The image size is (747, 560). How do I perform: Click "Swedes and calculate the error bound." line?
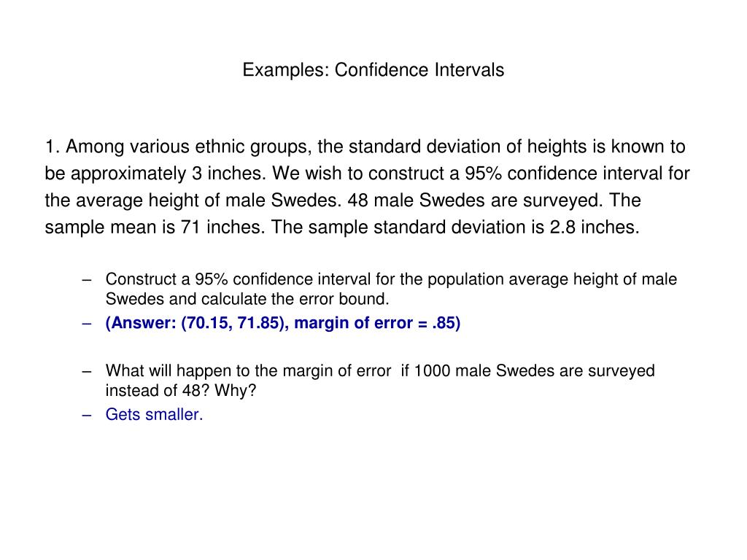[247, 299]
